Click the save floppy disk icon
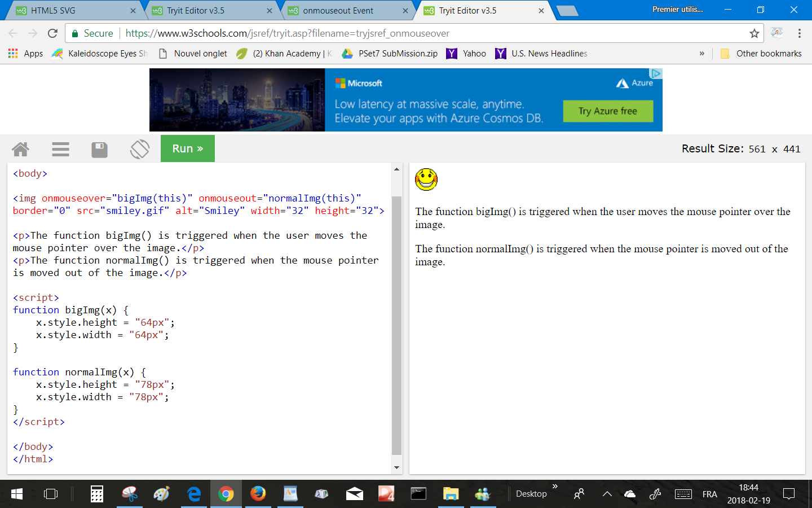Screen dimensions: 812x508 point(100,150)
